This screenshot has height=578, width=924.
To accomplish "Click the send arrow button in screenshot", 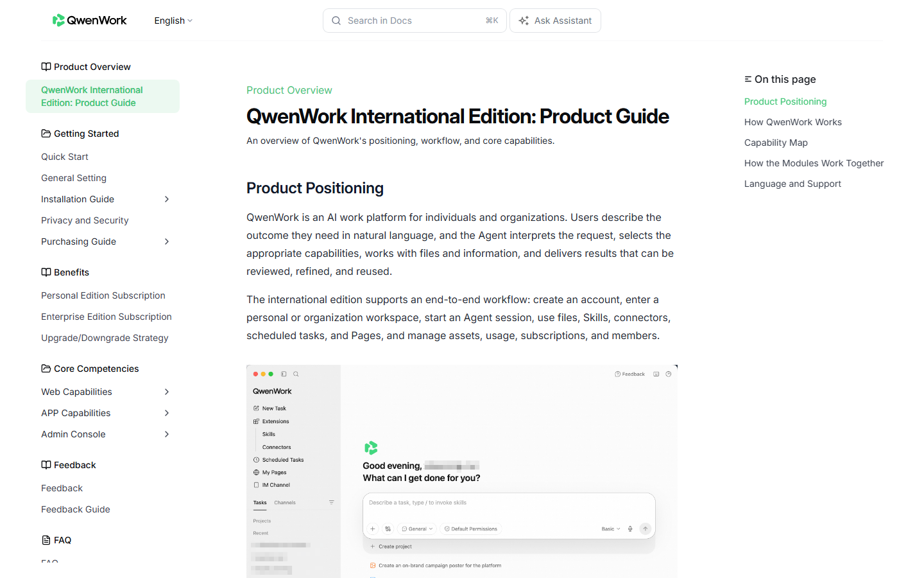I will click(x=646, y=529).
